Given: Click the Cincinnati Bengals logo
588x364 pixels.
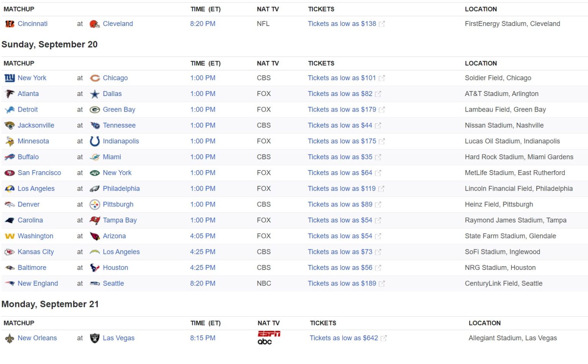Looking at the screenshot, I should [9, 24].
